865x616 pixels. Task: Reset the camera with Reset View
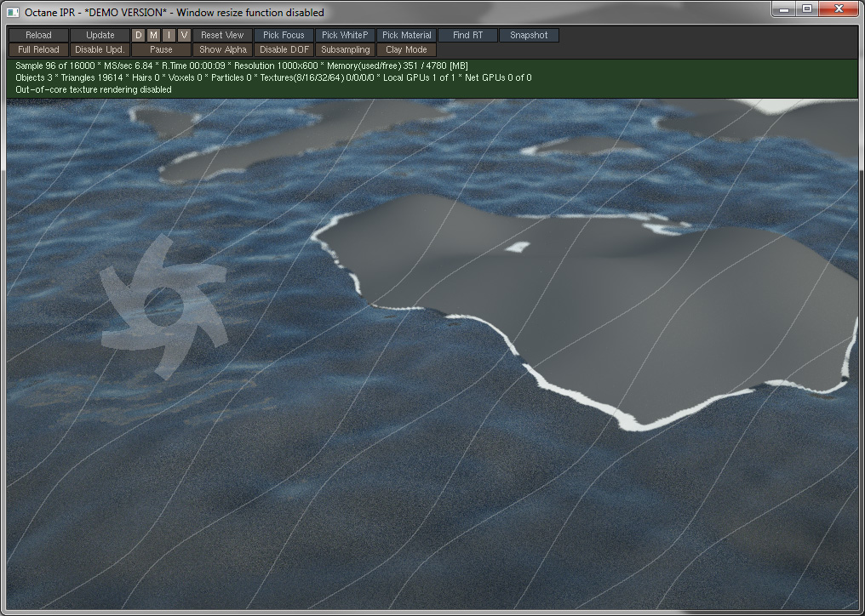222,35
